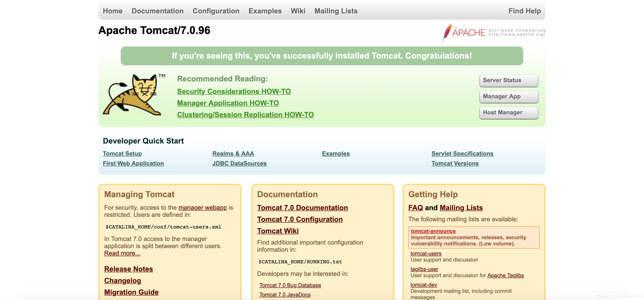Open the Manager App button
This screenshot has width=644, height=300.
click(509, 97)
